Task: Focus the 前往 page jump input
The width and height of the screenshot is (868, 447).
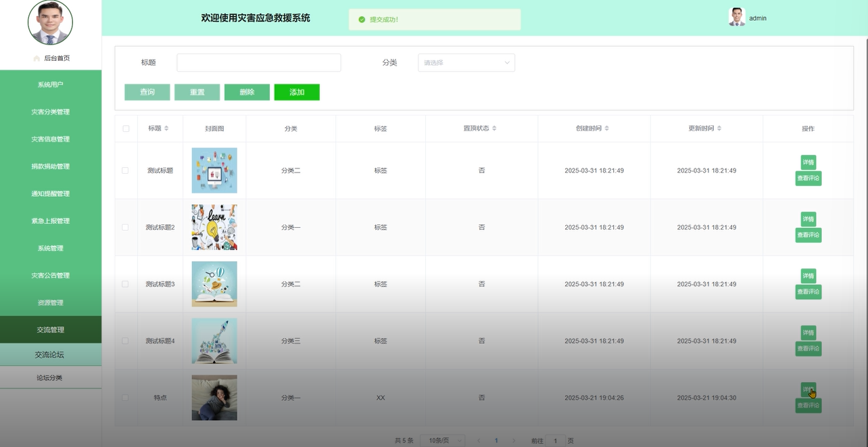Action: [x=556, y=441]
